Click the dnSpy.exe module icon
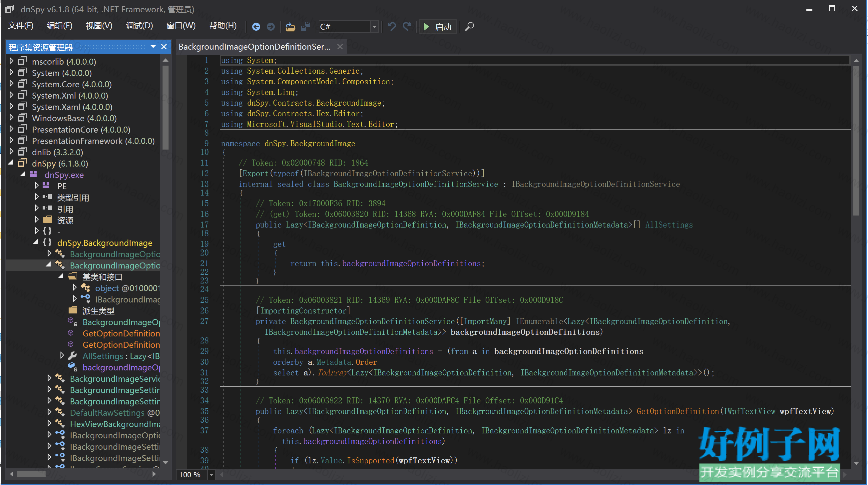The height and width of the screenshot is (485, 868). (34, 174)
